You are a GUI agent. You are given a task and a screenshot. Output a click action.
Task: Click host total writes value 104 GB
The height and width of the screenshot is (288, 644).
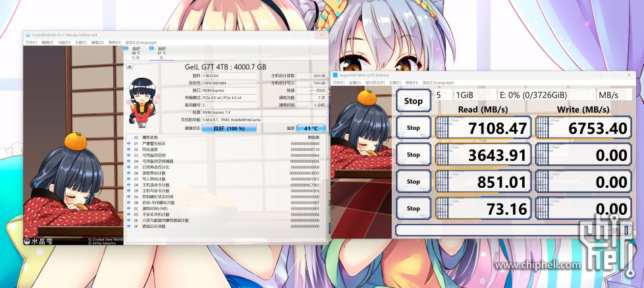pos(311,83)
